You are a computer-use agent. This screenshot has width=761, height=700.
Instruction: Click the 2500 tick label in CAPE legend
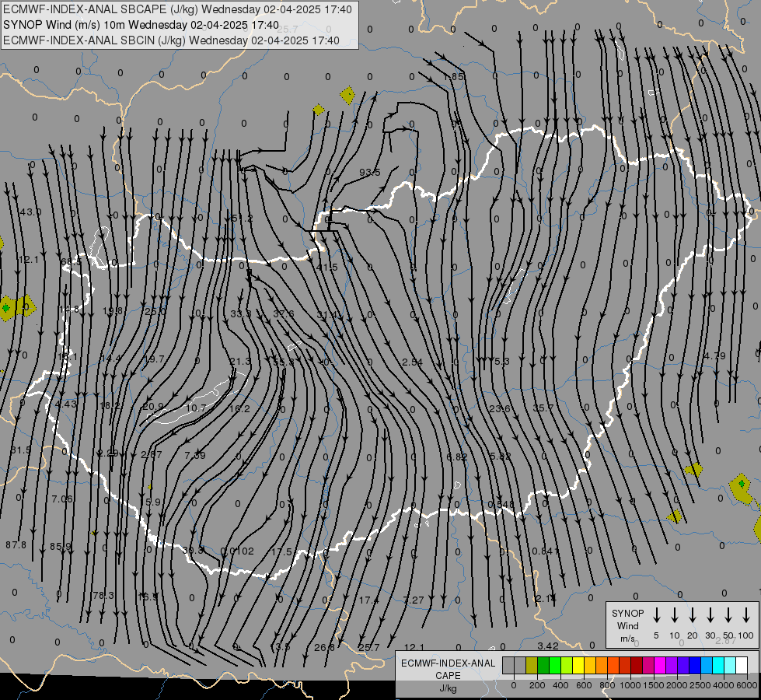pos(700,685)
